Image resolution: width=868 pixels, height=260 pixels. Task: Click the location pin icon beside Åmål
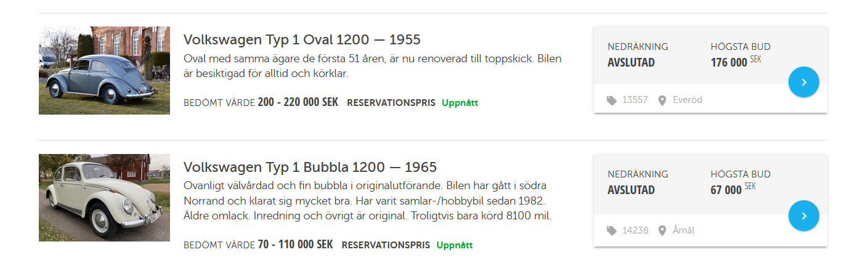click(x=662, y=230)
